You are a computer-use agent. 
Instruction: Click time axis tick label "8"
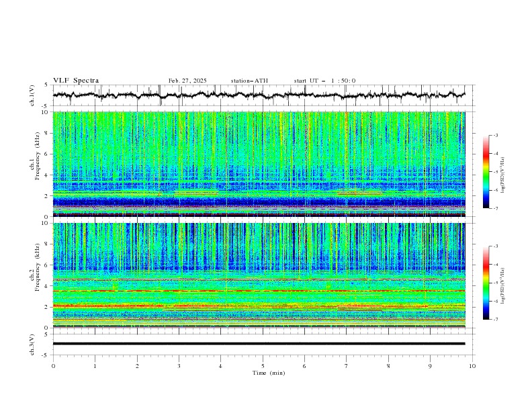coord(388,366)
